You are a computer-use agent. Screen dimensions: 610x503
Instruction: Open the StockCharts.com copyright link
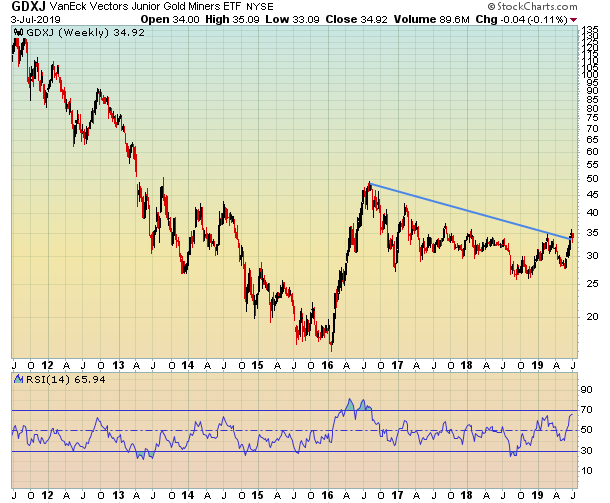[533, 7]
